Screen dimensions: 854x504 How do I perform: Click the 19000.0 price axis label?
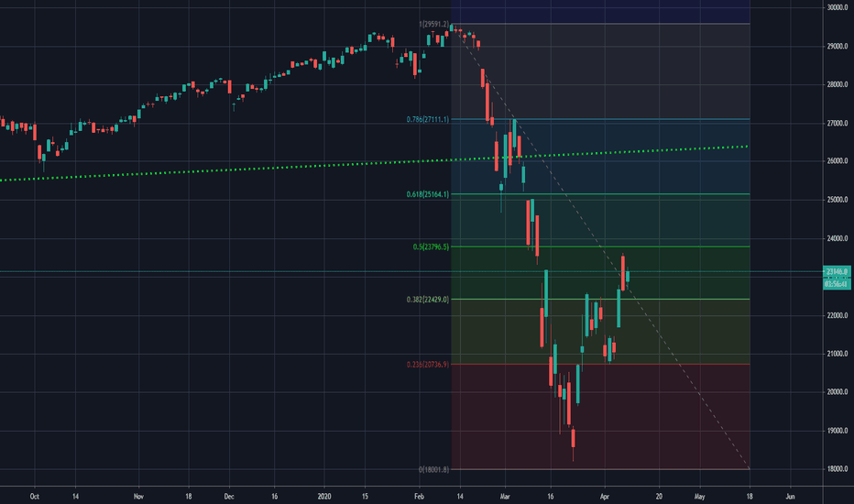tap(838, 431)
